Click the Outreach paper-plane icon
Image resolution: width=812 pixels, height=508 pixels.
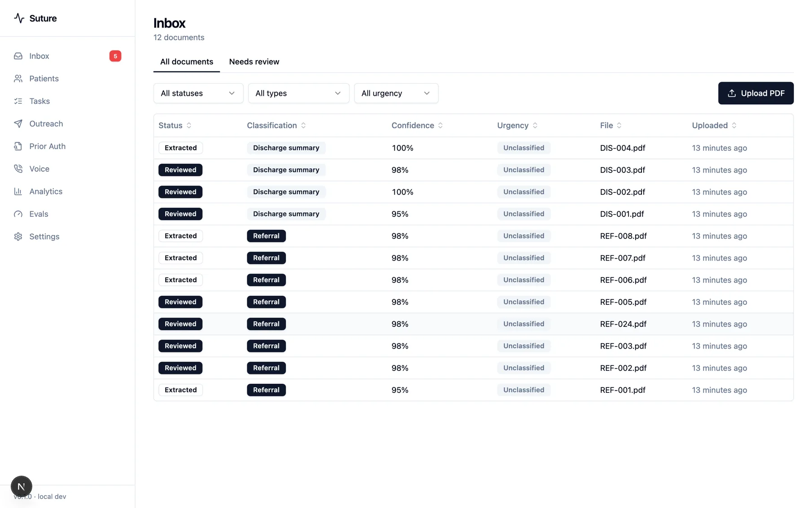pyautogui.click(x=18, y=124)
